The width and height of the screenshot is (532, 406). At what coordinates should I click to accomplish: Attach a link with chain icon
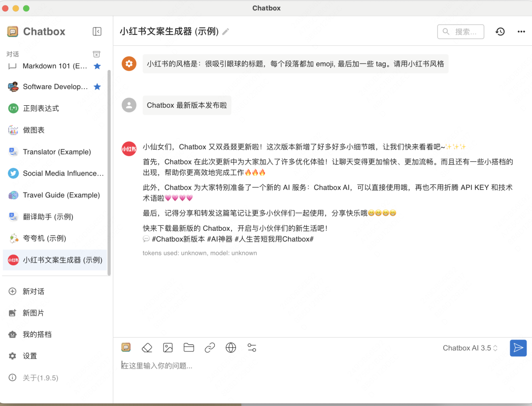click(x=210, y=348)
